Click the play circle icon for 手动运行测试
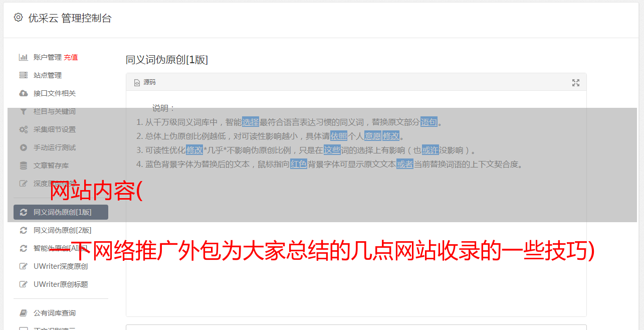The image size is (644, 330). click(23, 147)
